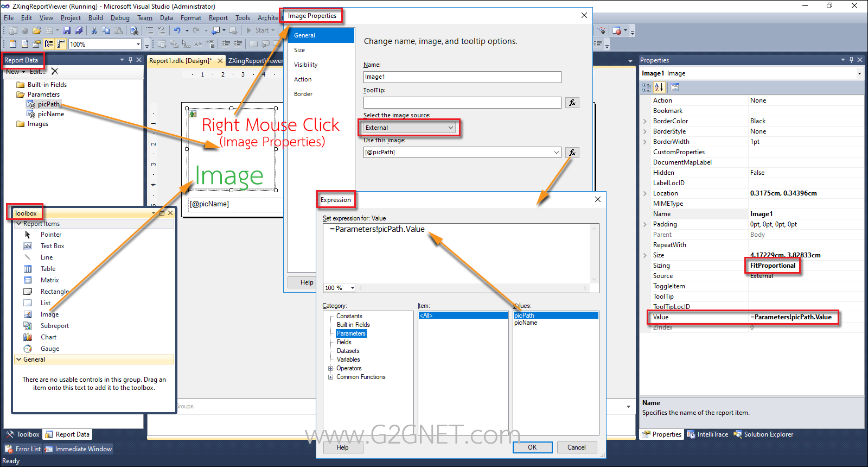The height and width of the screenshot is (467, 868).
Task: Pick the Table tool in Toolbox
Action: tap(48, 269)
